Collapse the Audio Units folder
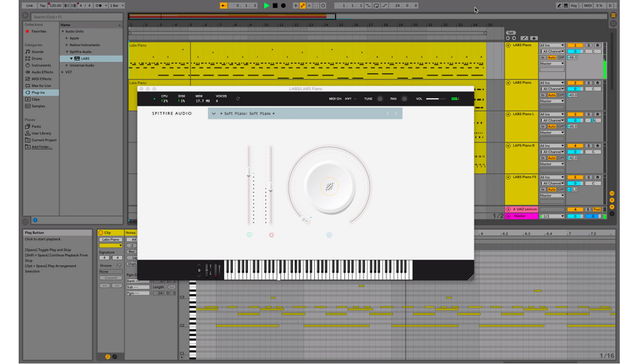The height and width of the screenshot is (364, 641). click(x=63, y=31)
